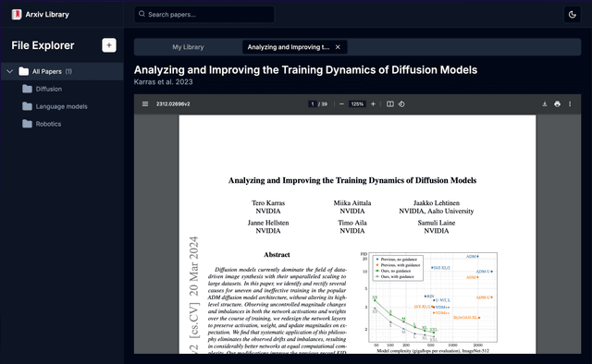Click the fit to page icon

(390, 104)
